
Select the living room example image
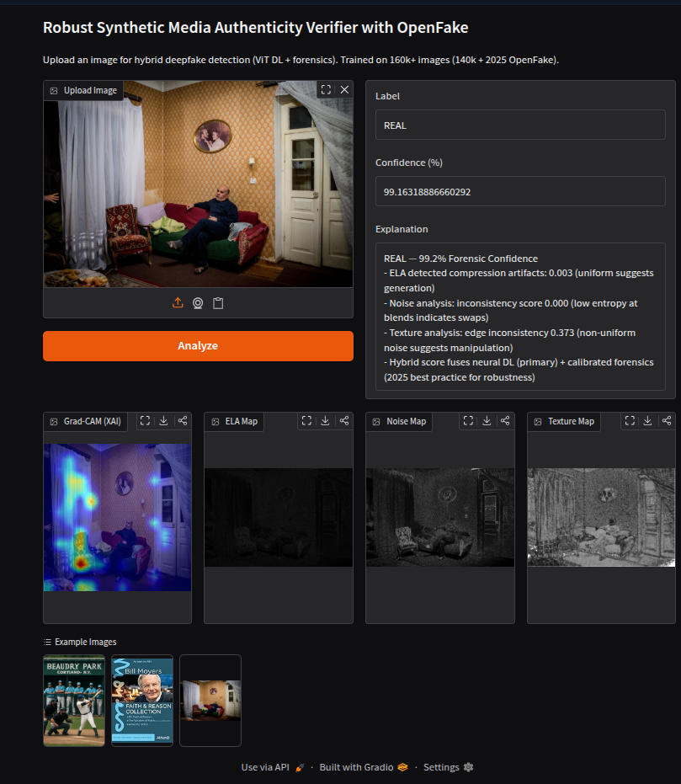coord(210,701)
